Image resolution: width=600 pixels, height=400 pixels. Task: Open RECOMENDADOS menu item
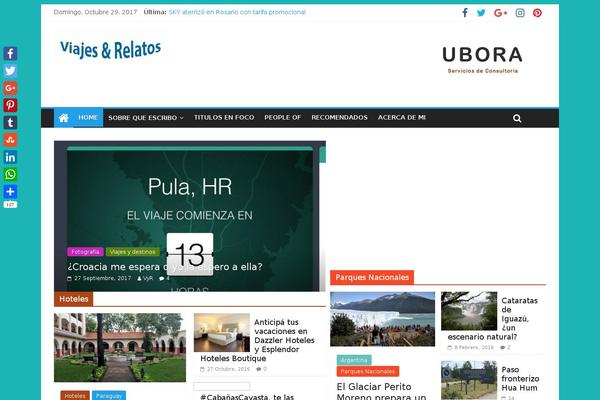339,118
